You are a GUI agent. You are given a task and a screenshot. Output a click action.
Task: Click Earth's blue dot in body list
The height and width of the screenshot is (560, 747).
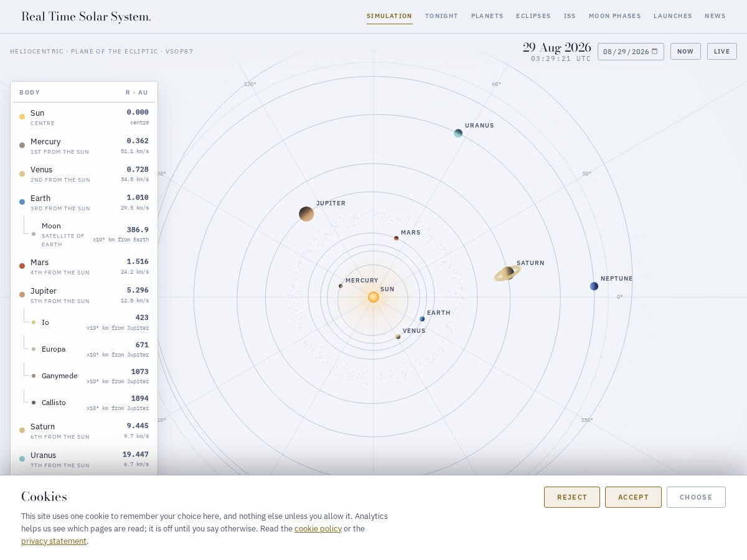22,202
